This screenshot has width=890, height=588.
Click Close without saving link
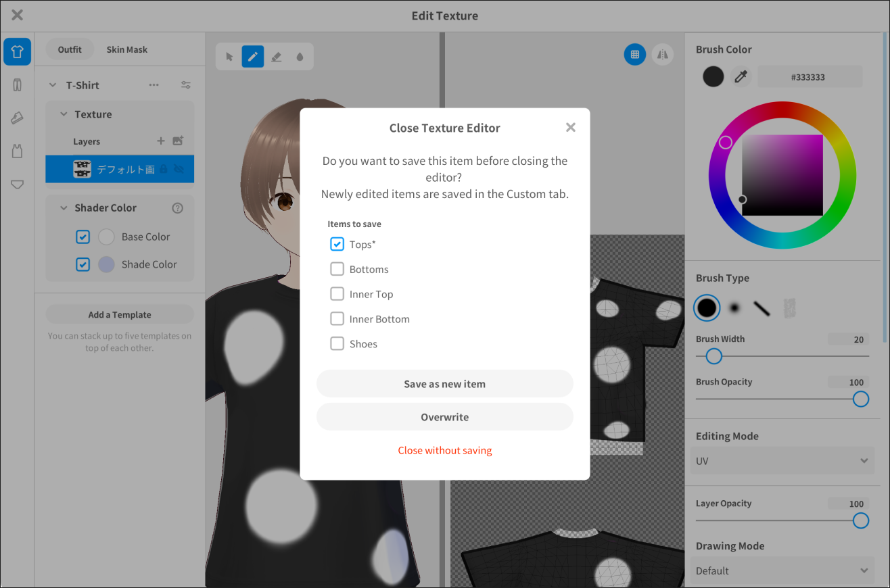pos(444,450)
